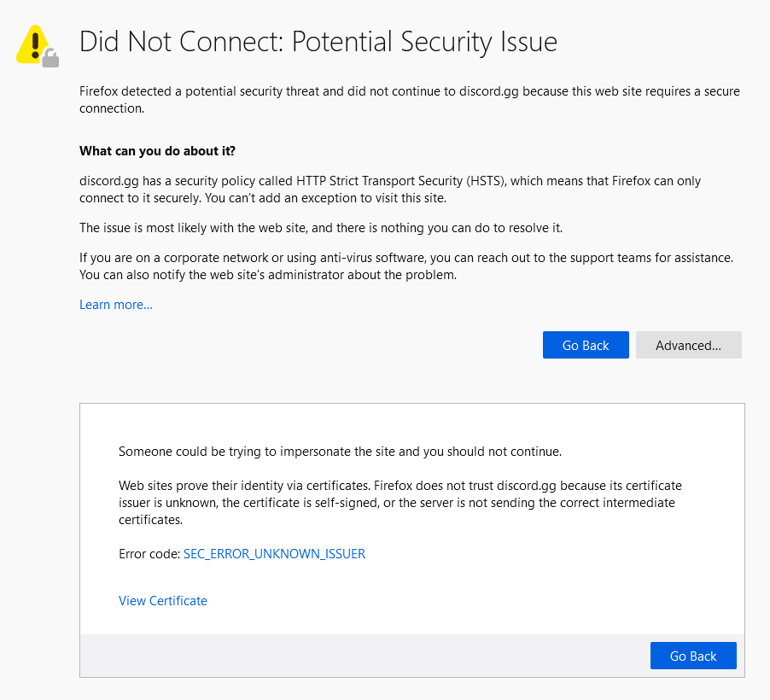Image resolution: width=770 pixels, height=700 pixels.
Task: Click the 'Error code:' label
Action: click(x=149, y=554)
